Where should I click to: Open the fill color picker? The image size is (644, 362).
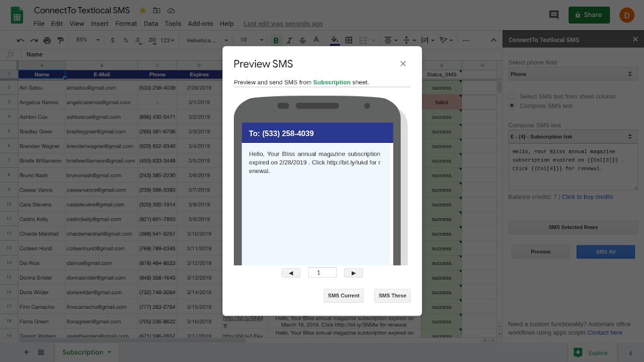(x=335, y=40)
